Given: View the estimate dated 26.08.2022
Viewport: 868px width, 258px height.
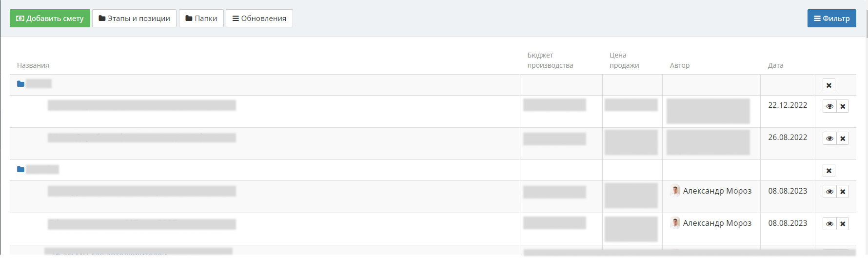Looking at the screenshot, I should pos(829,139).
